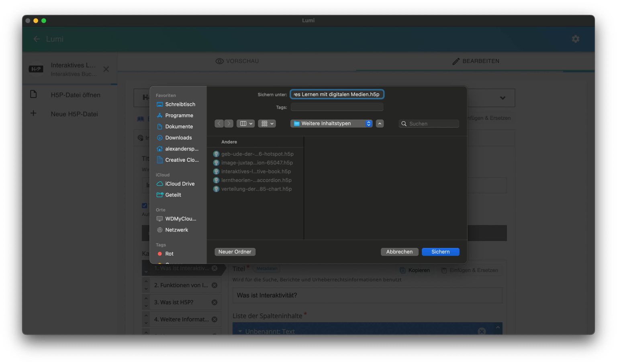
Task: Click the Sichern unter filename field
Action: (337, 94)
